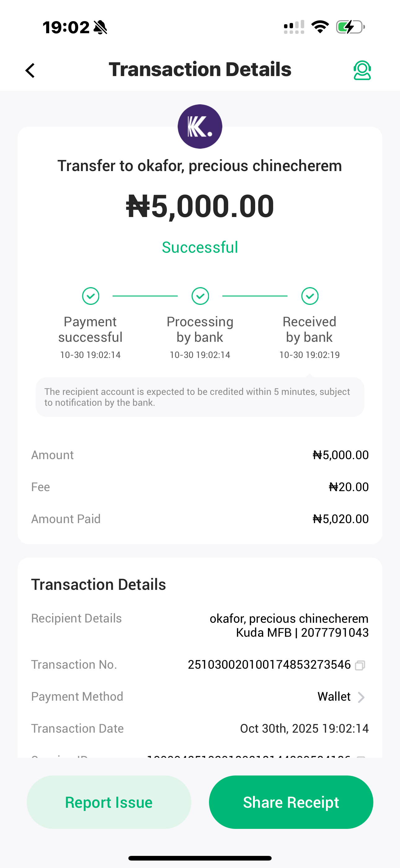Copy the Transaction No. value
The image size is (400, 868).
[x=360, y=665]
